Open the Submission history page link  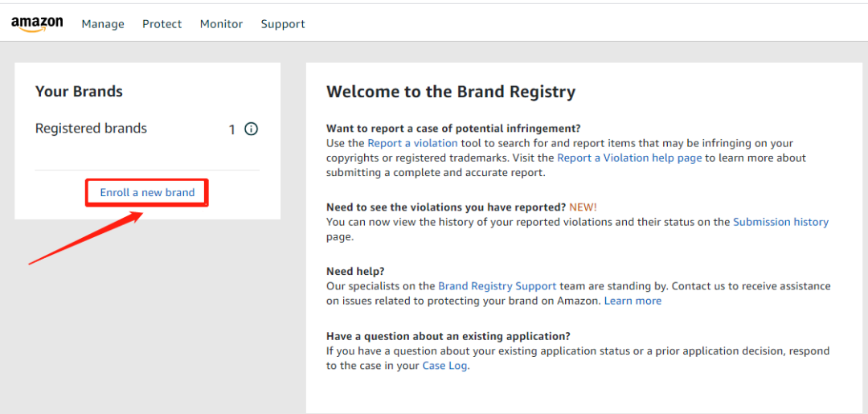click(x=780, y=222)
